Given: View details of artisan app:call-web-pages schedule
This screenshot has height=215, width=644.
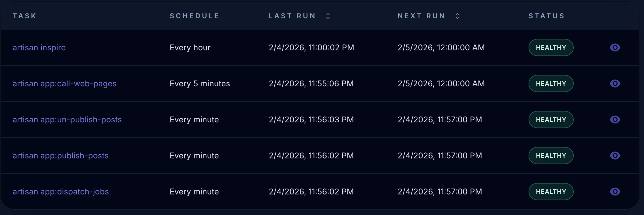Looking at the screenshot, I should point(615,83).
